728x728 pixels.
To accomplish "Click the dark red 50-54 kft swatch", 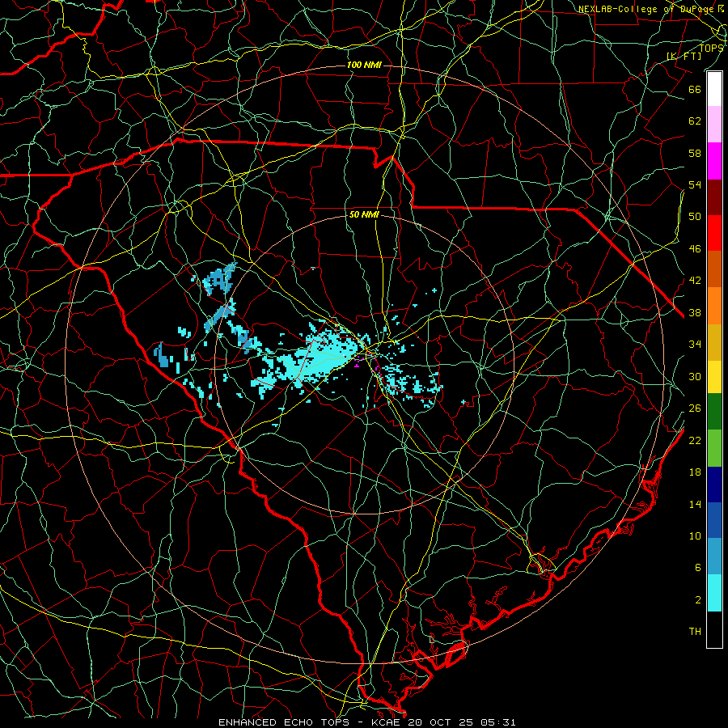I will click(x=714, y=197).
